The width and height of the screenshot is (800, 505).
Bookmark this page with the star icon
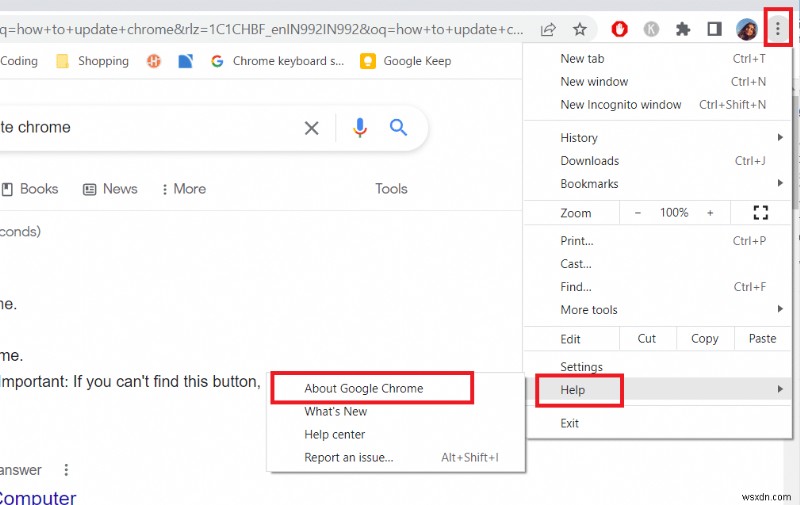[580, 29]
